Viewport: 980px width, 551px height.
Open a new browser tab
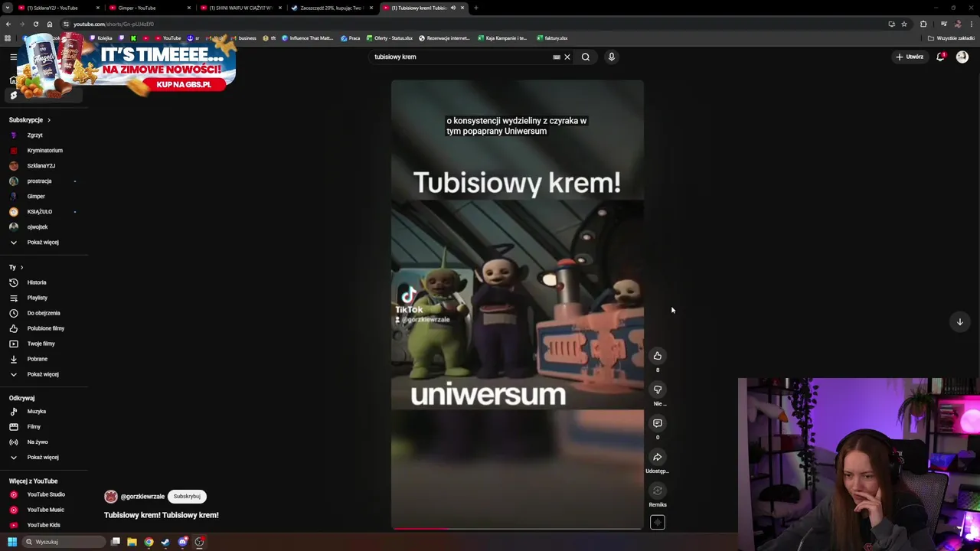pyautogui.click(x=475, y=8)
